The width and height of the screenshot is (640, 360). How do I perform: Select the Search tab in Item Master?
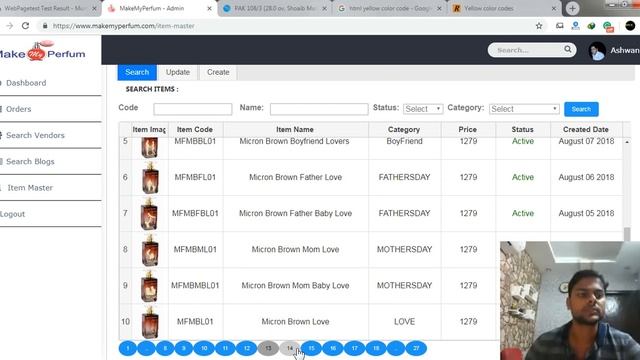(137, 72)
